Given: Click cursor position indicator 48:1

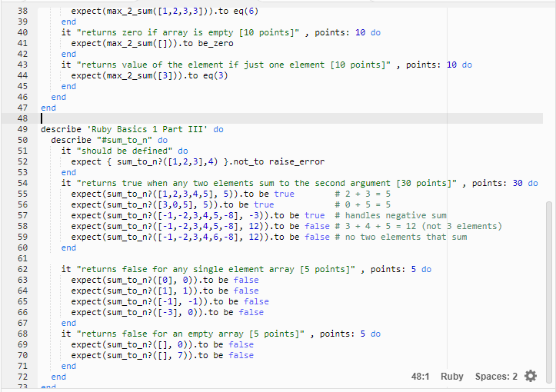Looking at the screenshot, I should coord(420,377).
